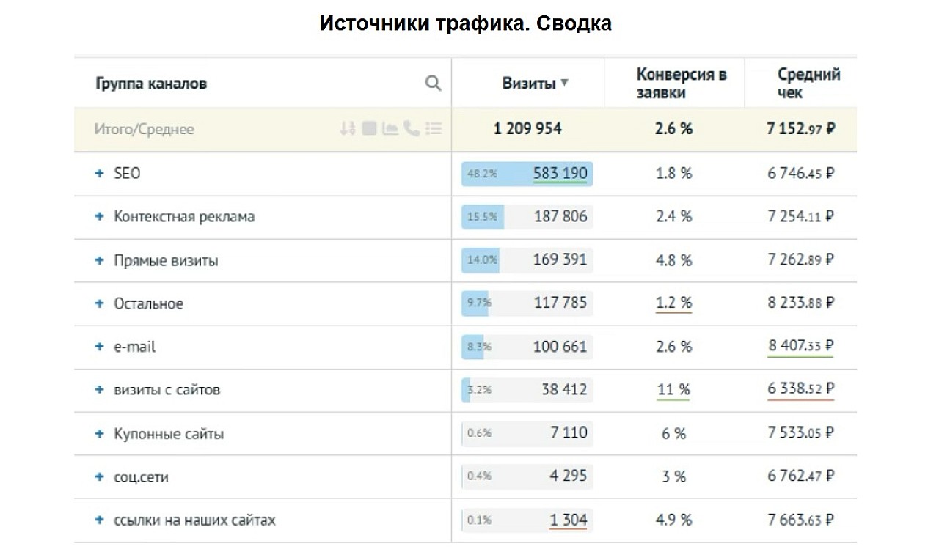
Task: Click the square icon in Итого/Среднее row
Action: [x=369, y=129]
